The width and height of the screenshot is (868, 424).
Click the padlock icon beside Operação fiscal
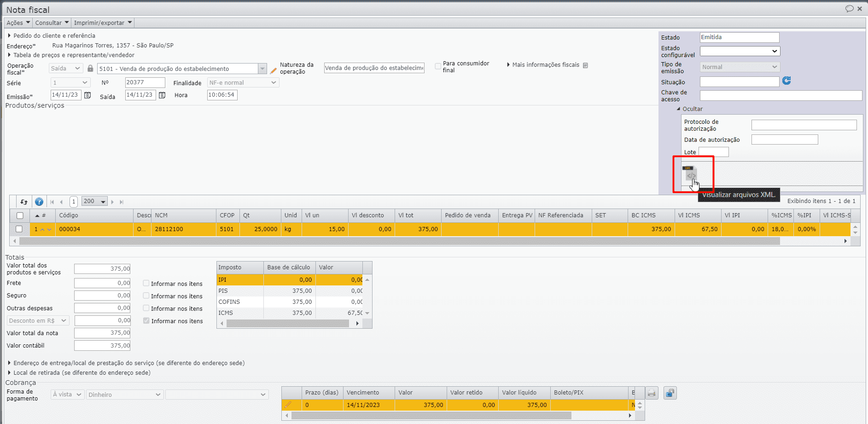pos(90,69)
